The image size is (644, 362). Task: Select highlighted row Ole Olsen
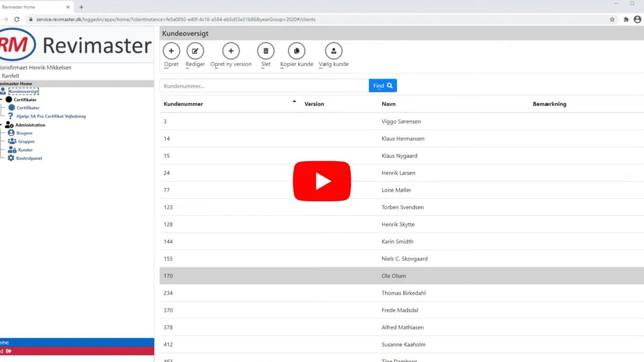click(x=402, y=276)
